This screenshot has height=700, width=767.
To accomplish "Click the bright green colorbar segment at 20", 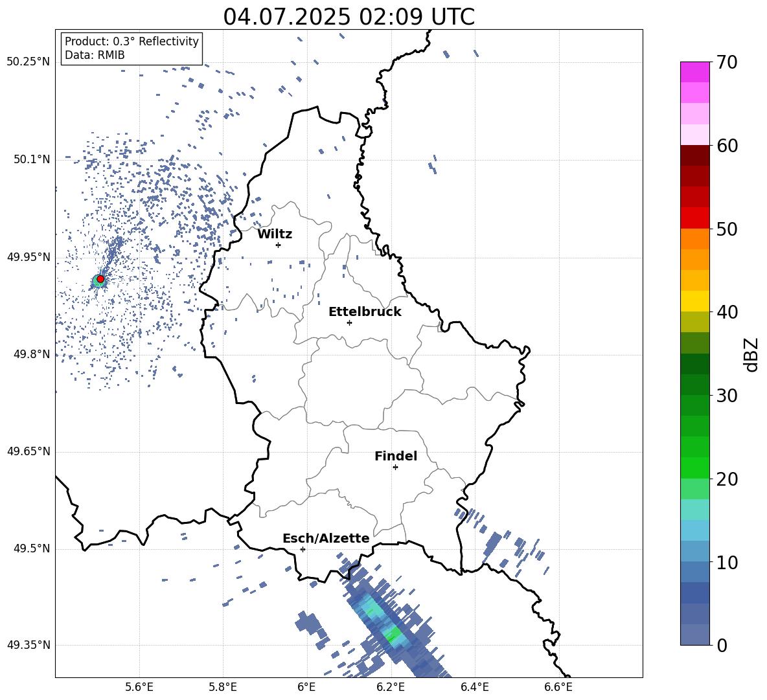I will coord(694,468).
